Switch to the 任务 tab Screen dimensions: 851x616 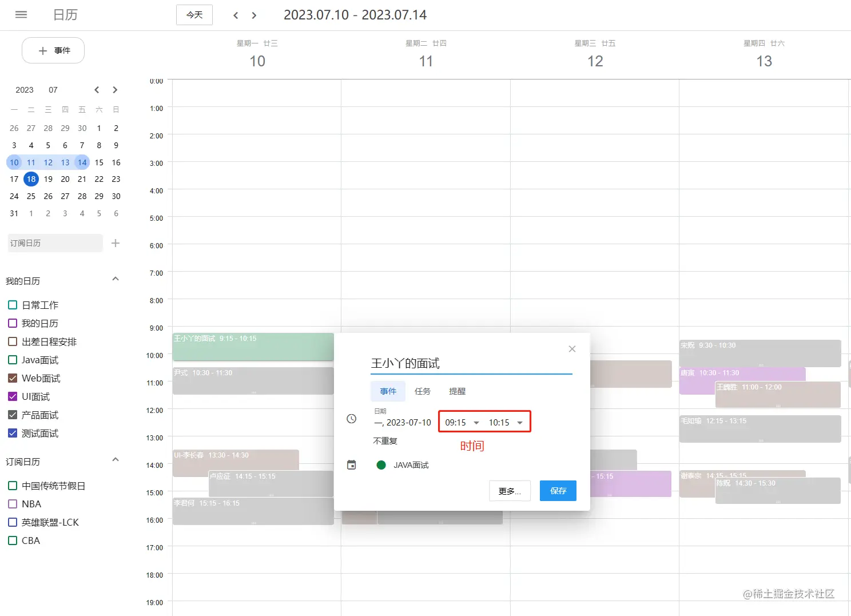click(423, 391)
